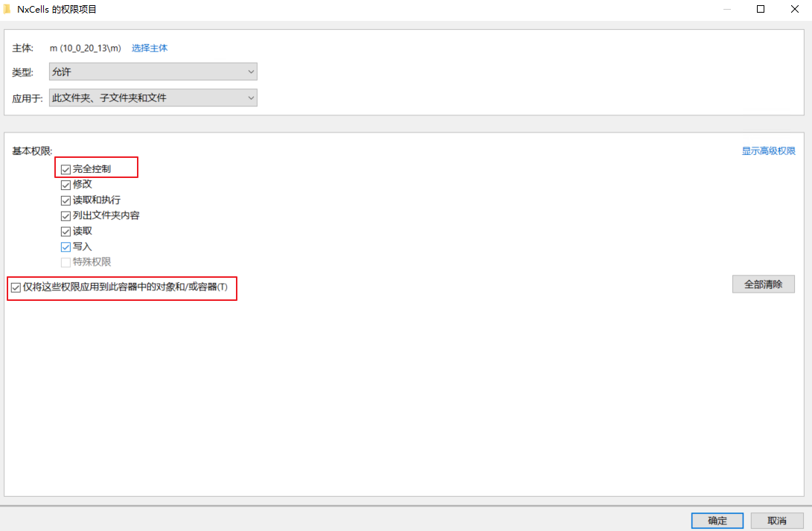Toggle the 写入 permission checkbox
This screenshot has height=531, width=812.
pos(65,247)
